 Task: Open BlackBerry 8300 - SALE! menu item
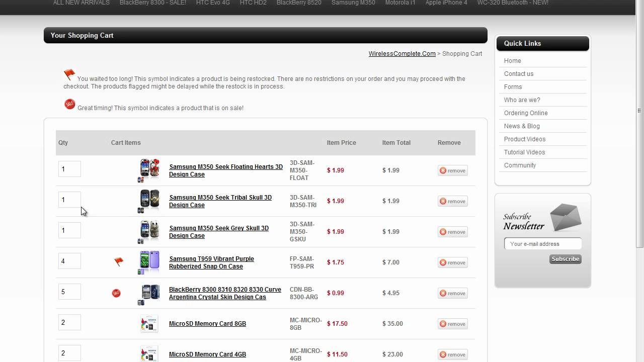153,3
